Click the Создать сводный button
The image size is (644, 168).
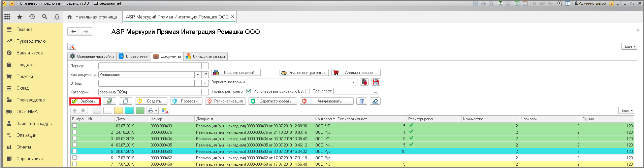click(236, 73)
